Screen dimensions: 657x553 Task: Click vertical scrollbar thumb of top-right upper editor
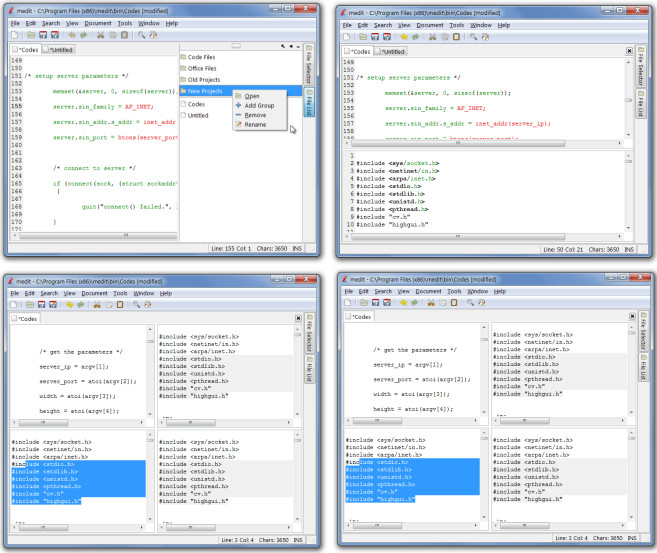[x=628, y=100]
